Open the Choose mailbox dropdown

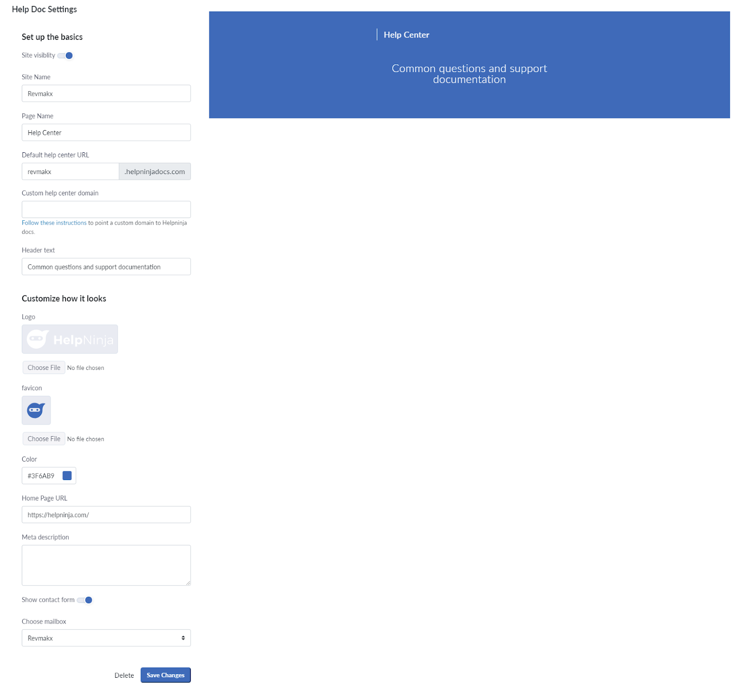click(x=106, y=638)
